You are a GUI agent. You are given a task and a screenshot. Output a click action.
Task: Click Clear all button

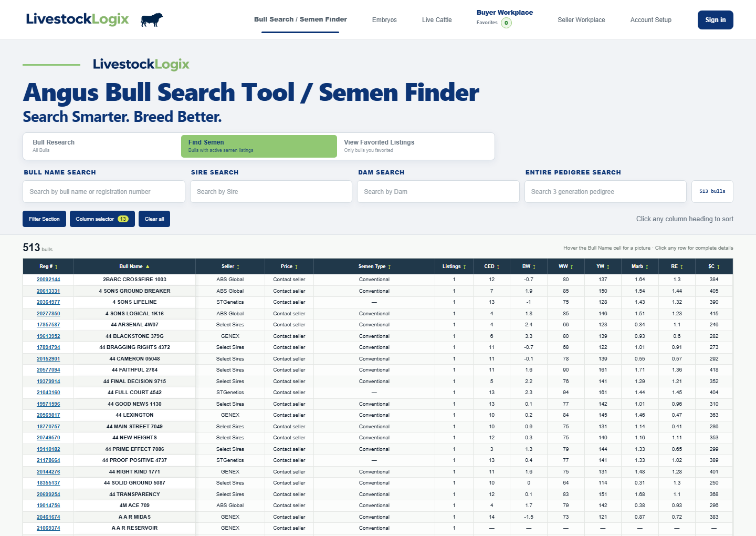[154, 219]
